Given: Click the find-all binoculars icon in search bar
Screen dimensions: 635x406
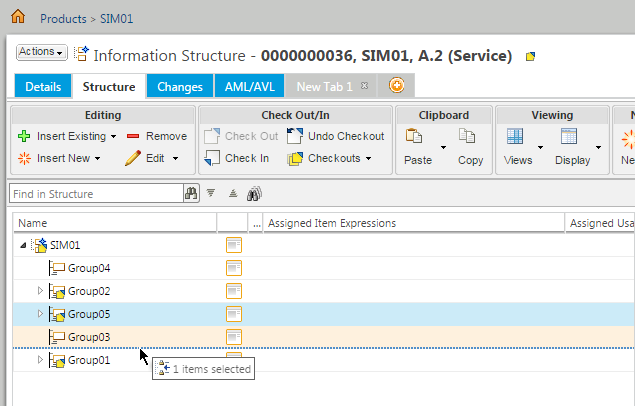Looking at the screenshot, I should [253, 194].
